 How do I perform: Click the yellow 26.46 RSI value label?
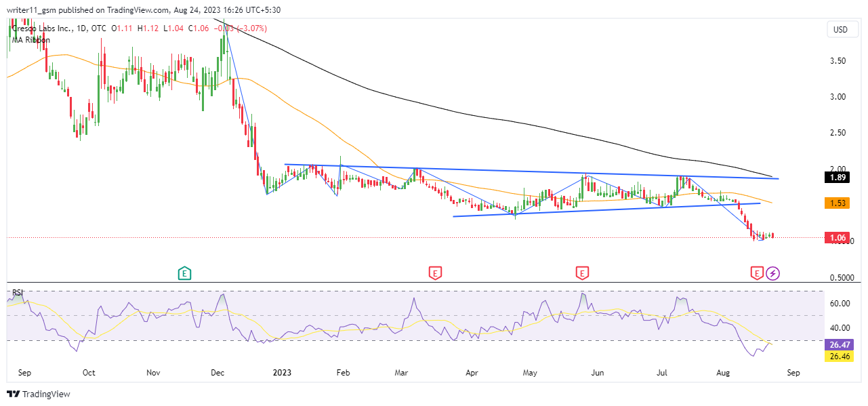click(839, 356)
